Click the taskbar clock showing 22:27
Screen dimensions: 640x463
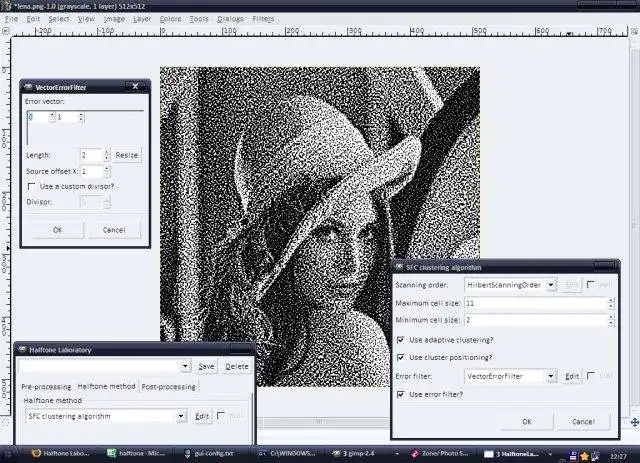(x=619, y=456)
